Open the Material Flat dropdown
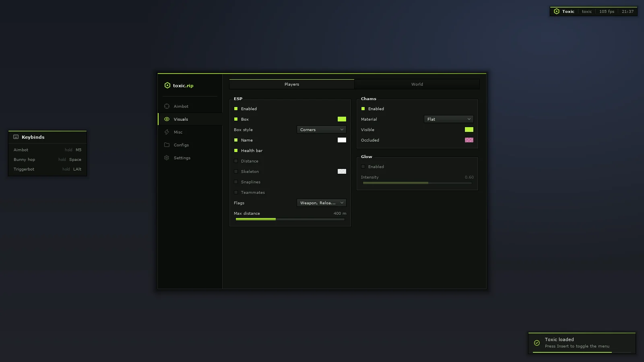The image size is (644, 362). 449,119
